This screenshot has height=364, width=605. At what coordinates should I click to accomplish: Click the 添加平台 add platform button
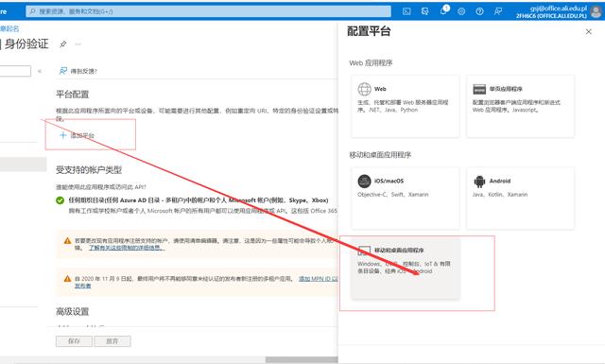tap(77, 135)
